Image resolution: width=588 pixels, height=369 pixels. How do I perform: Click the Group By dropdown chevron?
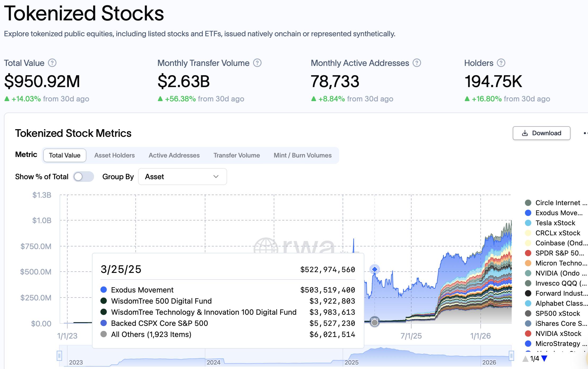tap(216, 177)
